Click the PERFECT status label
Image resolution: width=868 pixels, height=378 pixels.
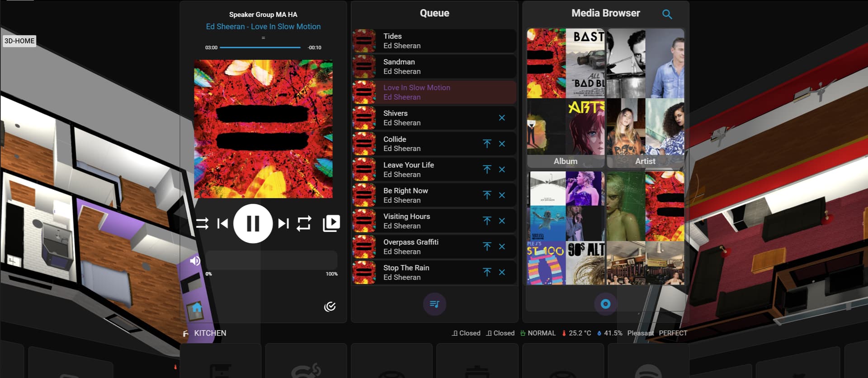[673, 333]
